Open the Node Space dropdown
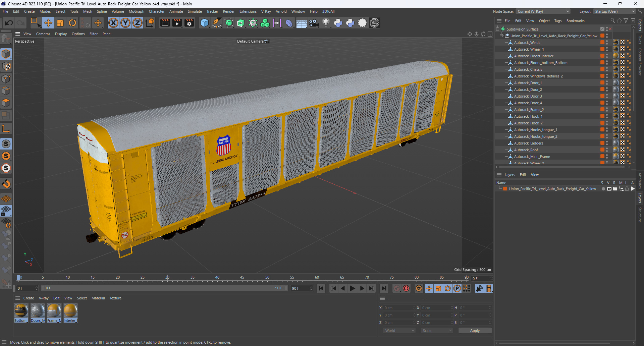Screen dimensions: 644x346 coord(543,11)
